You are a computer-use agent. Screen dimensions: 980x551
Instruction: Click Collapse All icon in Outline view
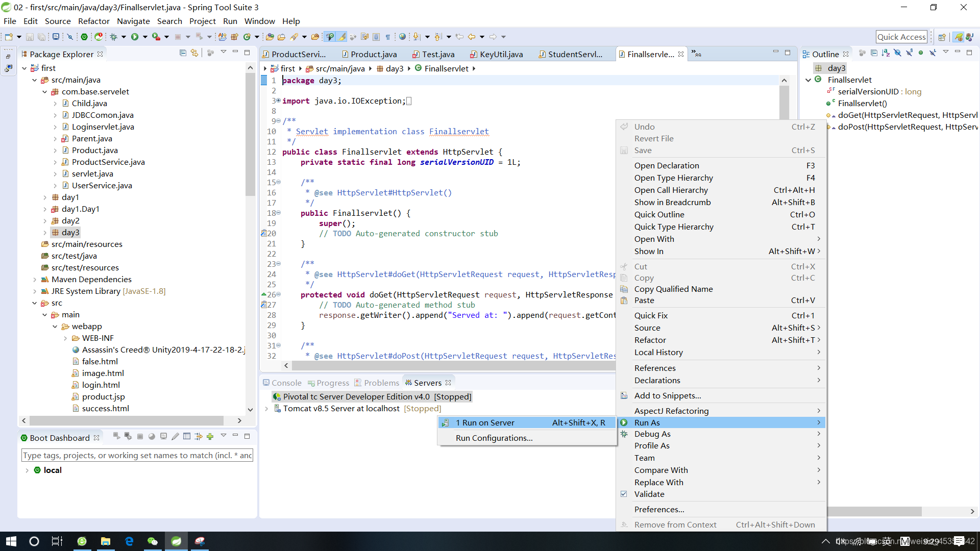click(874, 53)
